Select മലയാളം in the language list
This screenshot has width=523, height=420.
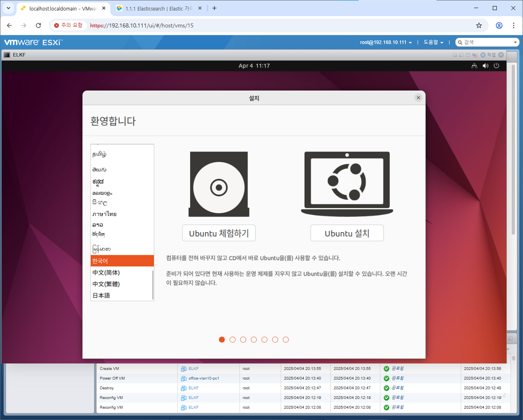coord(122,193)
